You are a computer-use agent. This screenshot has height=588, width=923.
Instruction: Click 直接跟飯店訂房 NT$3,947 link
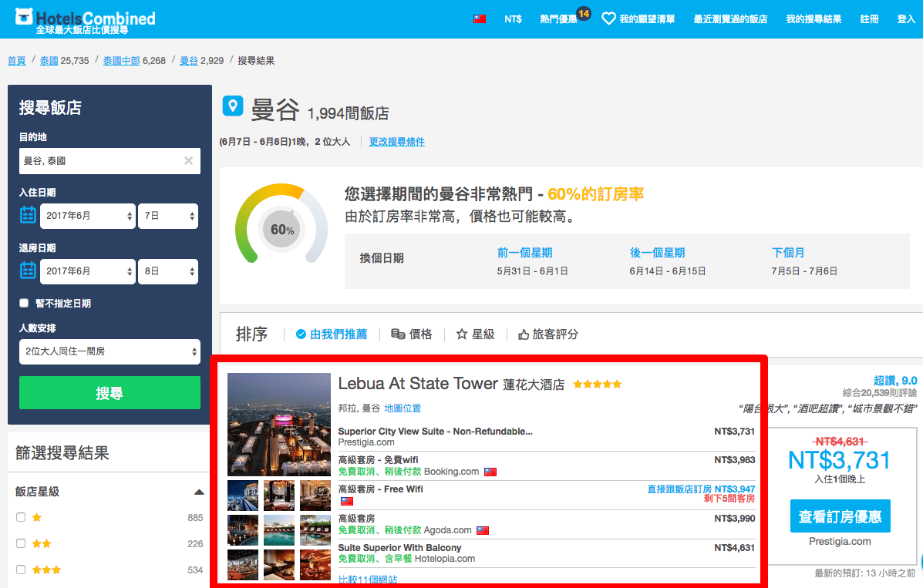tap(701, 489)
